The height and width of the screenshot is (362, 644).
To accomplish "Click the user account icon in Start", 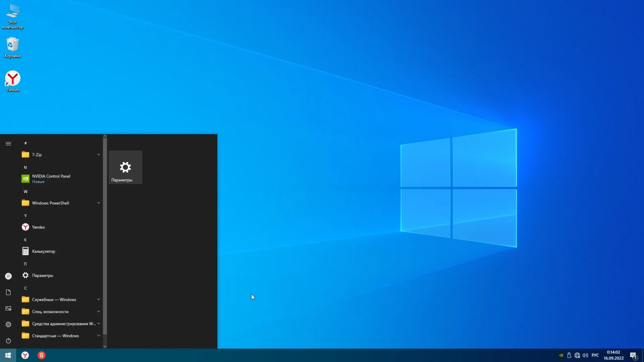I will click(8, 276).
